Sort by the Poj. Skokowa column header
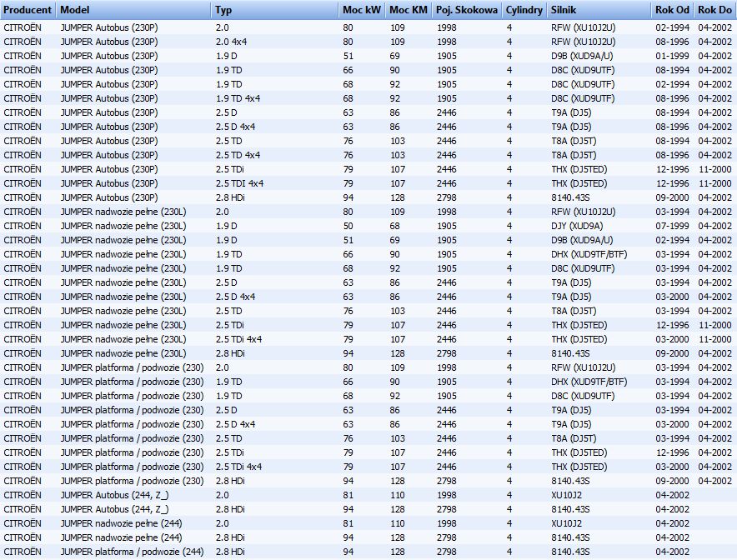The image size is (737, 560). [x=467, y=10]
